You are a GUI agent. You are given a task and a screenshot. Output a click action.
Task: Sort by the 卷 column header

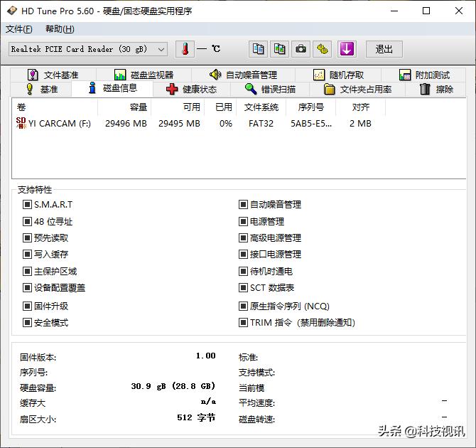(x=55, y=107)
